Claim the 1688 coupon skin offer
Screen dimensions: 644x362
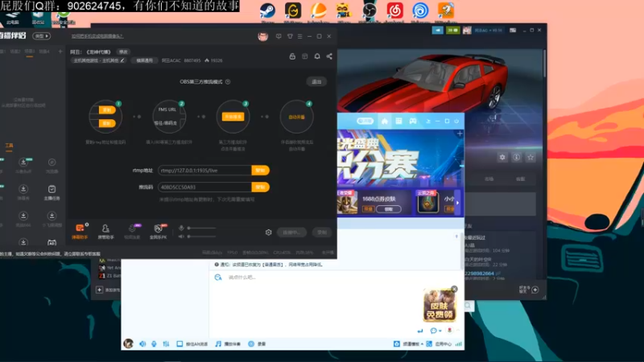click(388, 209)
